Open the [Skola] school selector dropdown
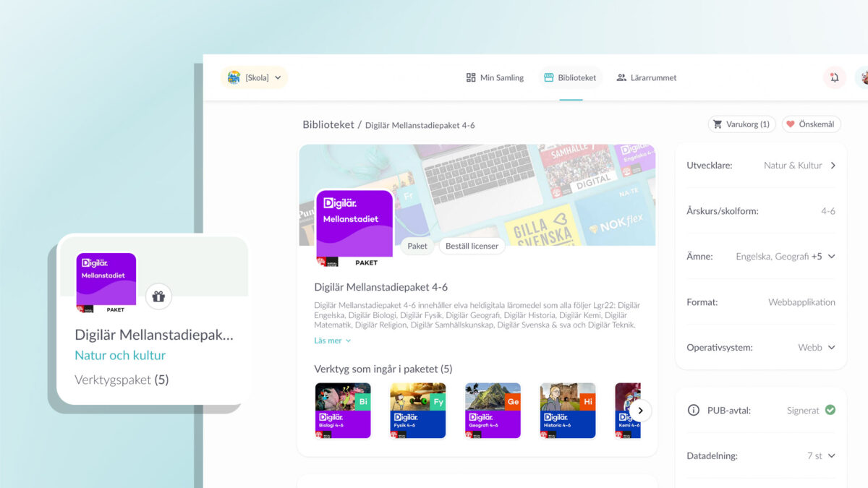 (255, 77)
